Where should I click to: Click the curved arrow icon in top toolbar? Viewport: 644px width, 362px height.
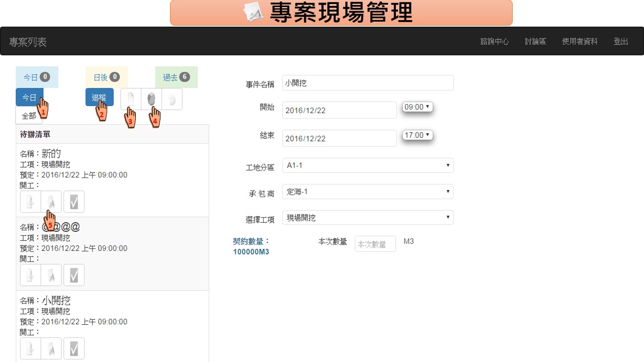click(x=172, y=99)
